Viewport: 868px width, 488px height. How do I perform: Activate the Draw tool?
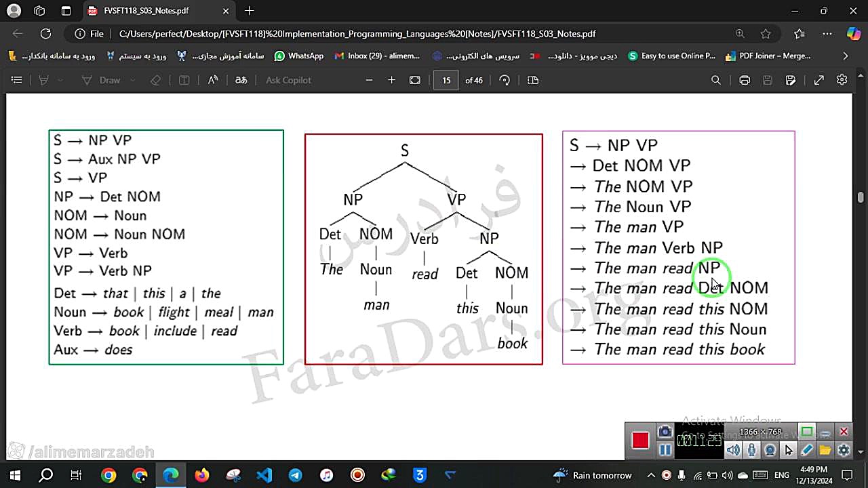pos(101,80)
